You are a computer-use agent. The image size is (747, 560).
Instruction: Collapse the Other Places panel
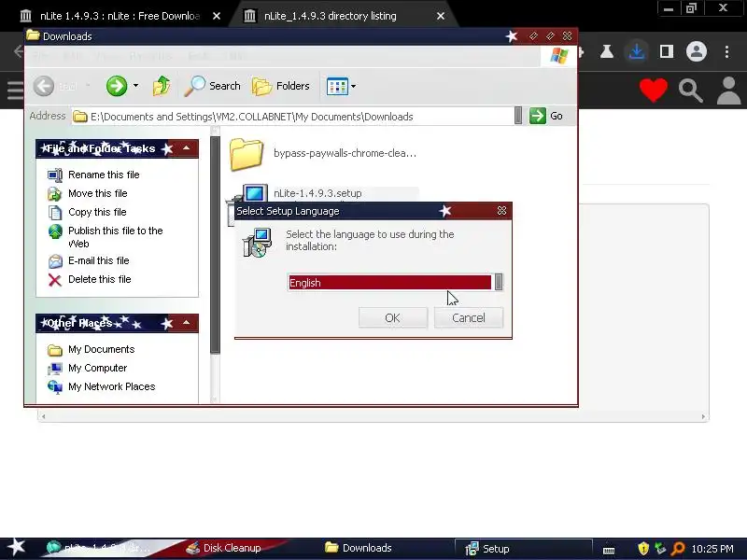point(186,323)
